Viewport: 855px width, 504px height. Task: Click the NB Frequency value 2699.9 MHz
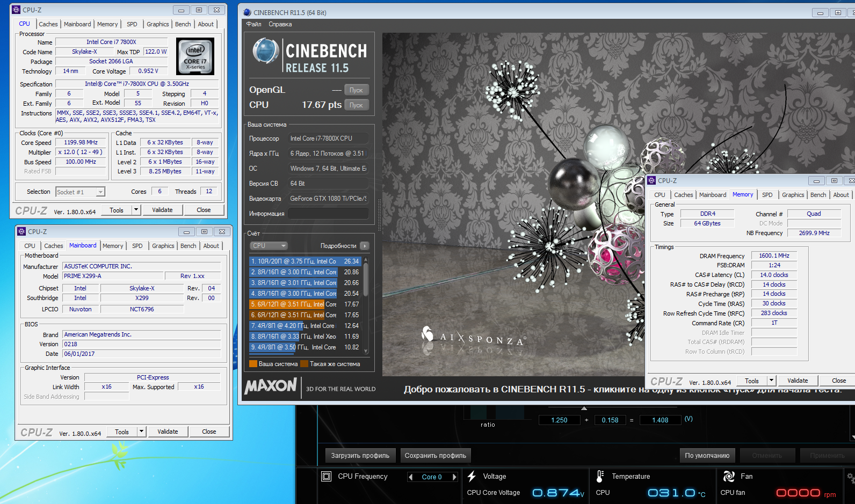(814, 233)
